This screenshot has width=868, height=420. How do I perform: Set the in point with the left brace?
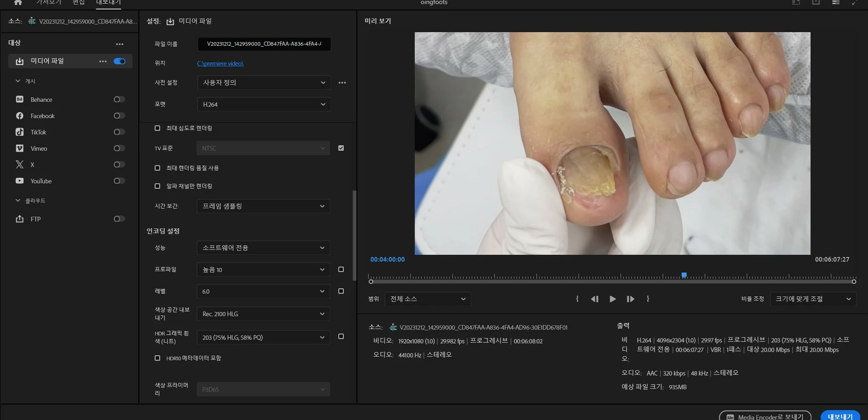pos(577,299)
